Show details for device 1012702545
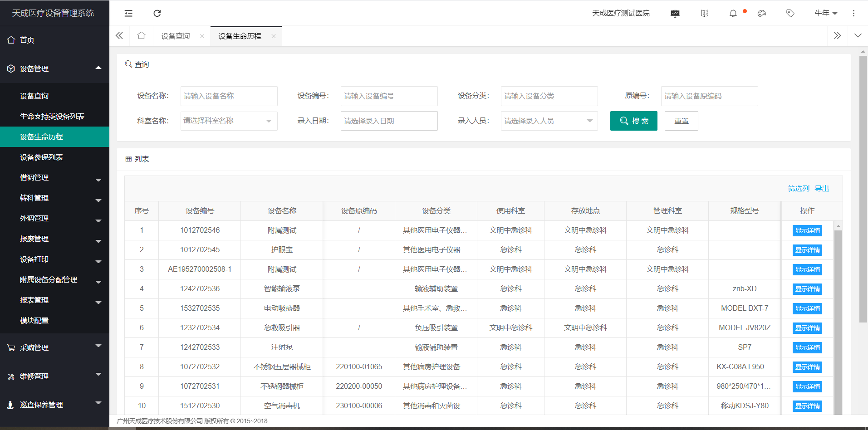This screenshot has width=868, height=430. click(808, 250)
